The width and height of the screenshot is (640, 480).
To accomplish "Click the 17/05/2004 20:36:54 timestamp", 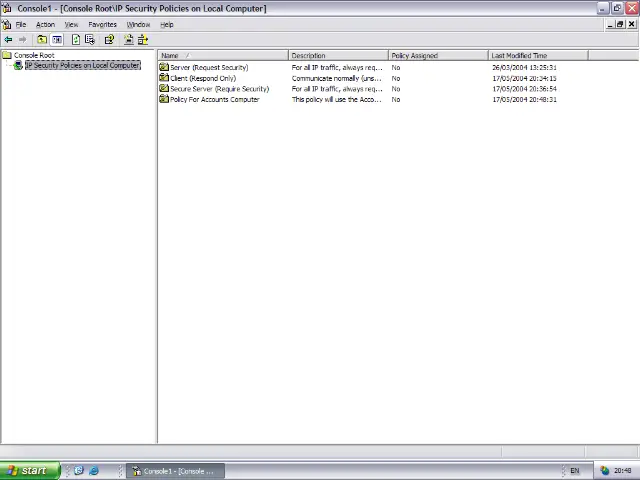I will (524, 89).
